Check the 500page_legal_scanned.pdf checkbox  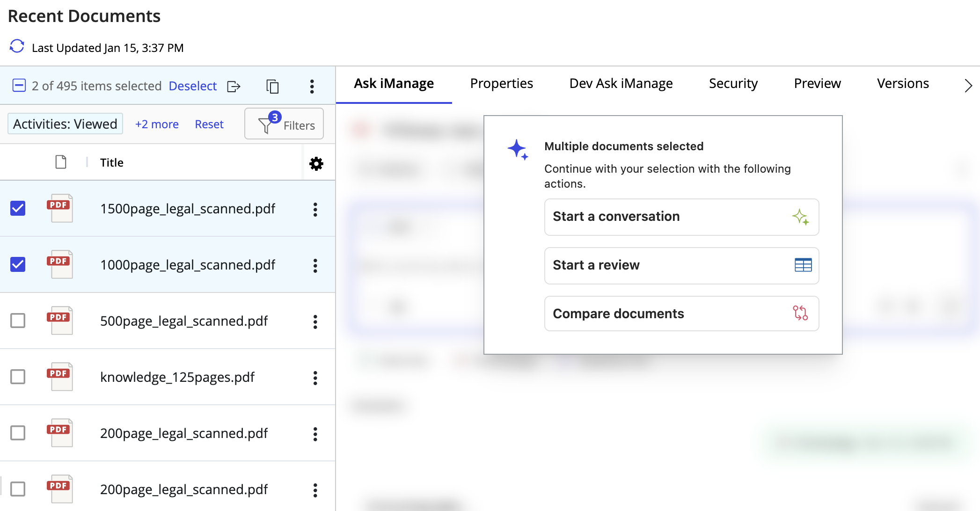(x=18, y=321)
